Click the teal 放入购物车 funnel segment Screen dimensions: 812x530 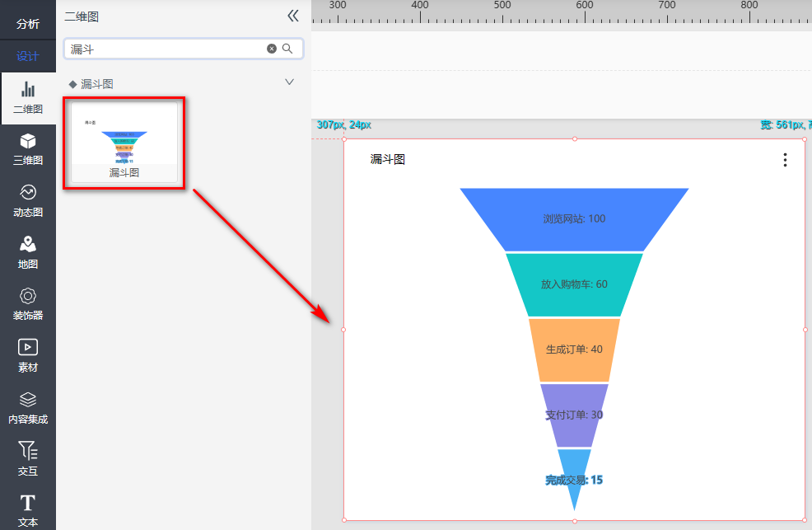574,284
